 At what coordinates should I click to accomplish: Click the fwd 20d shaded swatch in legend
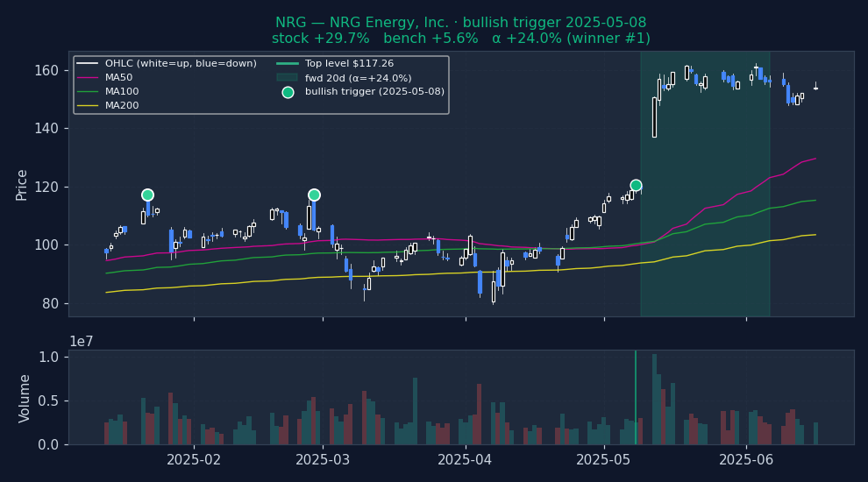click(x=288, y=78)
